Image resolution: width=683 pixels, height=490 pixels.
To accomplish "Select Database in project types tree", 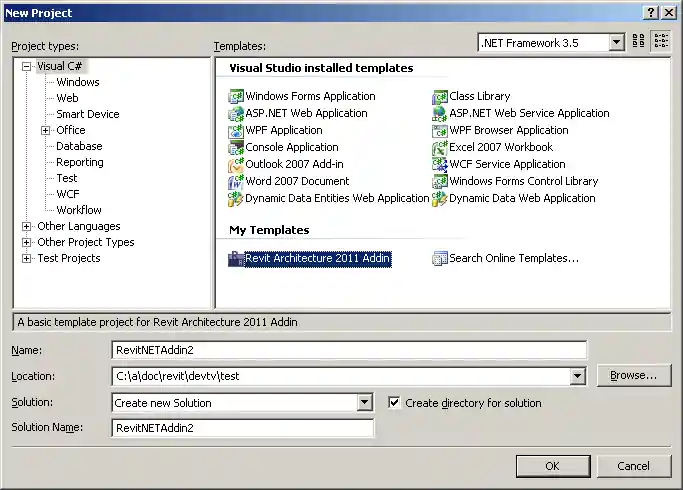I will (79, 146).
